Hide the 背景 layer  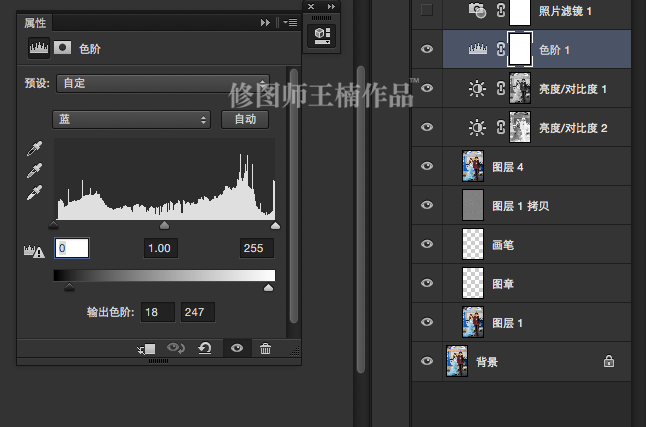pos(427,361)
